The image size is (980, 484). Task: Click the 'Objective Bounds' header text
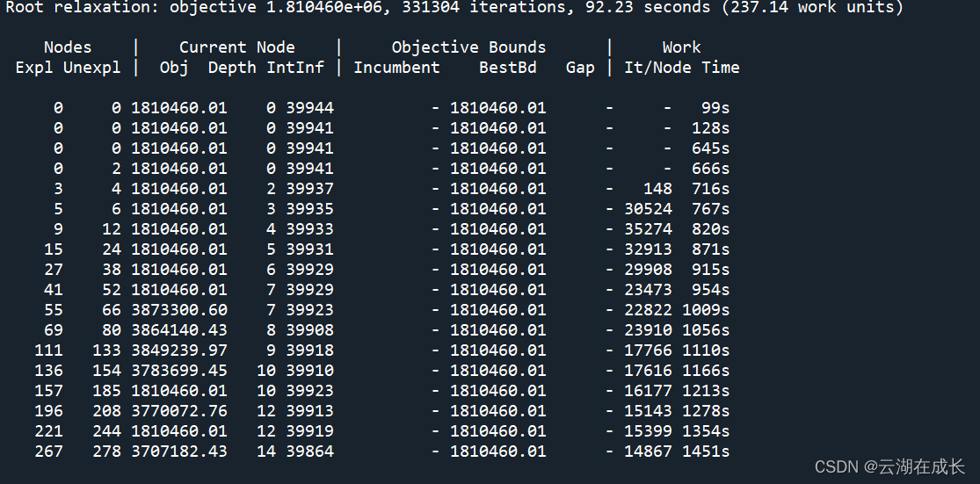(468, 47)
